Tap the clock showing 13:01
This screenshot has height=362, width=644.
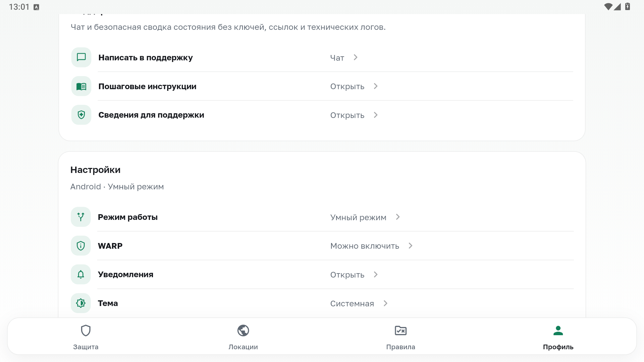(x=19, y=7)
